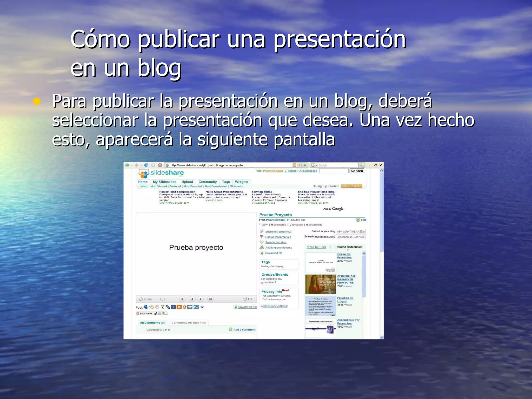Click the RSS feed icon in address bar
The width and height of the screenshot is (532, 399).
(x=294, y=165)
